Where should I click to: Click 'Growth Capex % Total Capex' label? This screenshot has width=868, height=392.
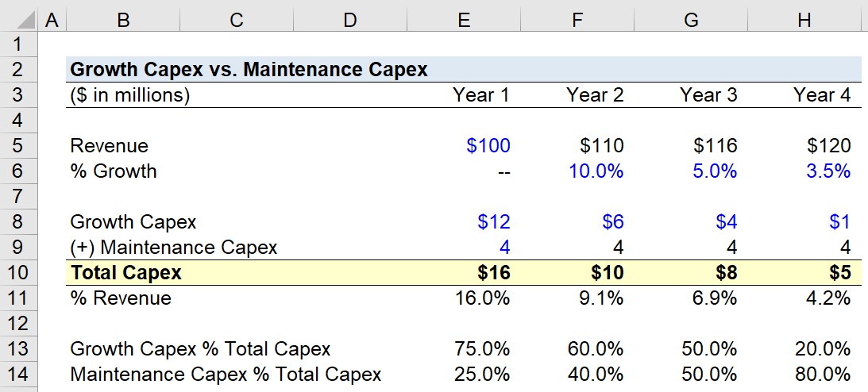pos(200,349)
